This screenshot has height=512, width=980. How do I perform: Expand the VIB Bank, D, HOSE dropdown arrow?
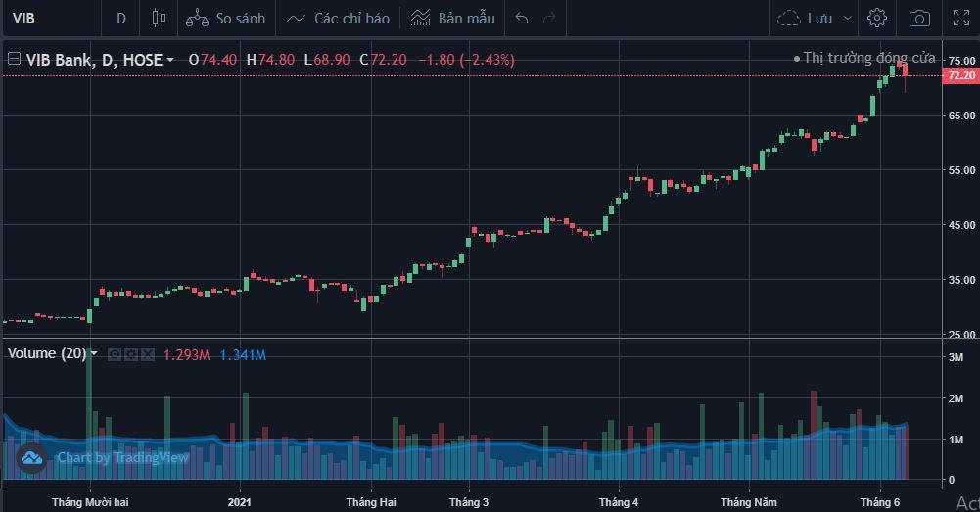170,60
